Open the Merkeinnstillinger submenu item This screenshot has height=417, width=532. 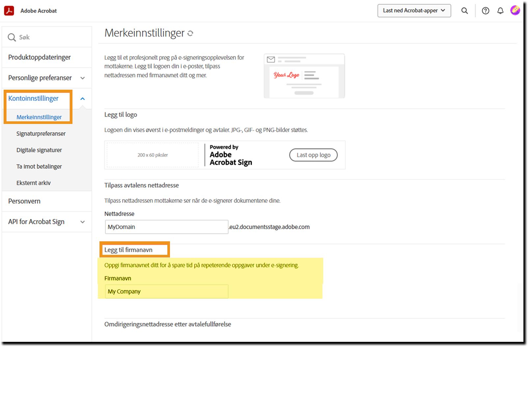tap(39, 117)
